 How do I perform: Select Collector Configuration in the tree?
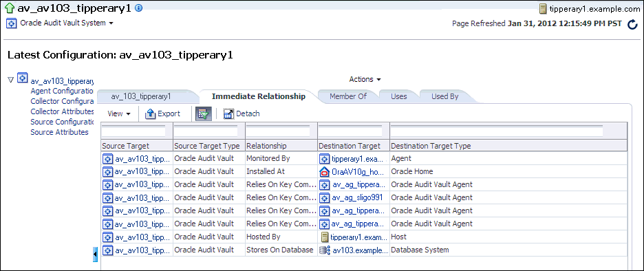[x=63, y=101]
